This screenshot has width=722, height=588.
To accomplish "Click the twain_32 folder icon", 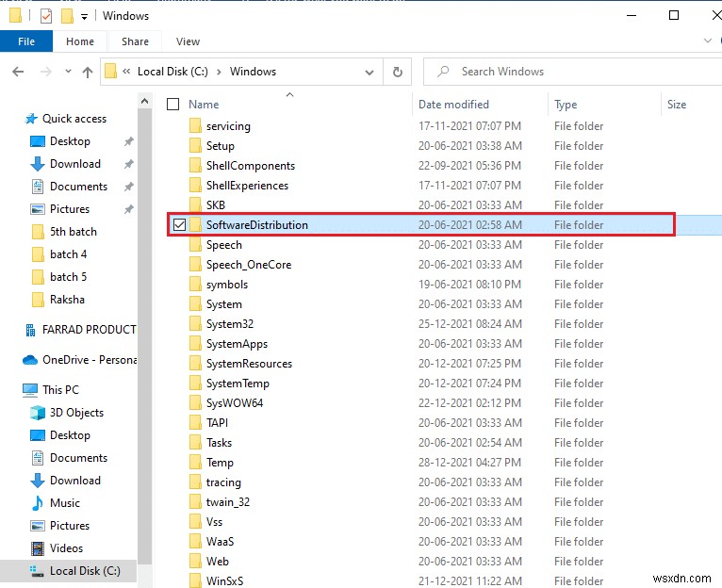I will [195, 502].
